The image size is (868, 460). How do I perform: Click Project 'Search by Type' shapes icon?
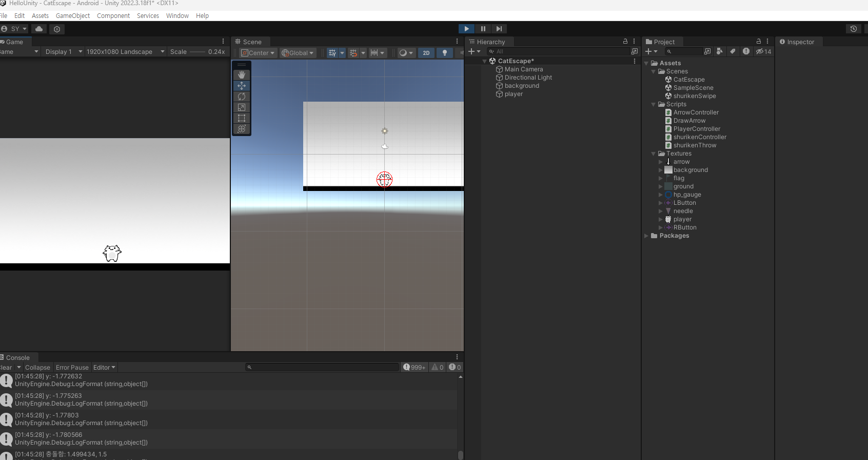click(x=720, y=51)
